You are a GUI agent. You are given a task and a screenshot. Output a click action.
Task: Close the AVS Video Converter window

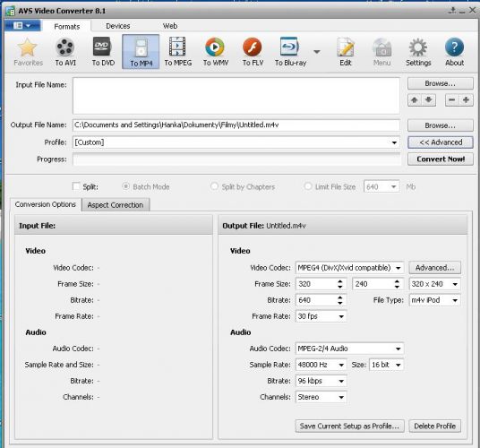pos(472,11)
